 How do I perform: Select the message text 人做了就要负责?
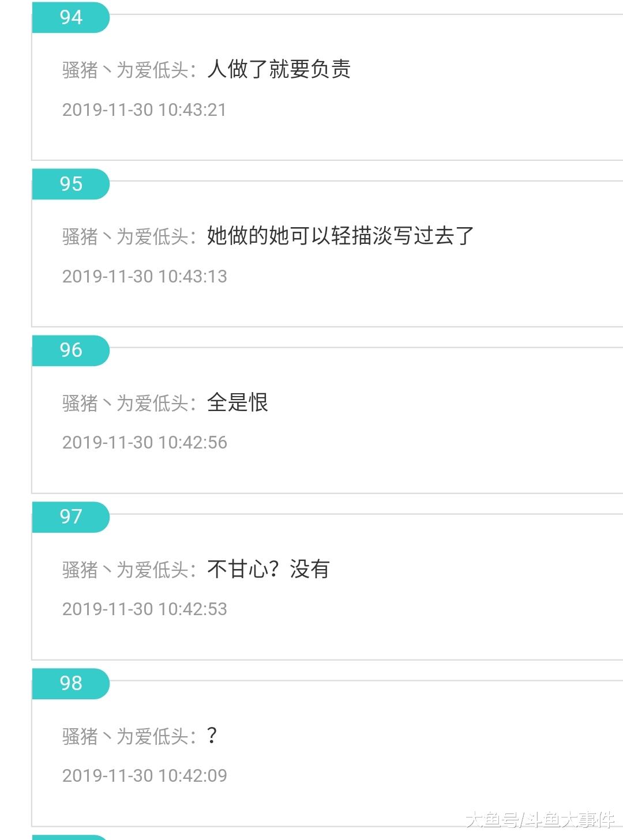(x=279, y=69)
